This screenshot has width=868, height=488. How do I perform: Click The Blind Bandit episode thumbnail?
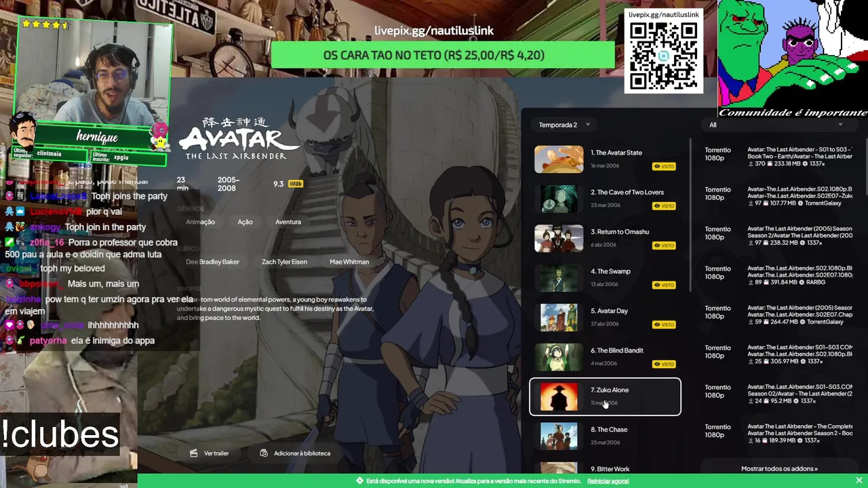pyautogui.click(x=559, y=357)
